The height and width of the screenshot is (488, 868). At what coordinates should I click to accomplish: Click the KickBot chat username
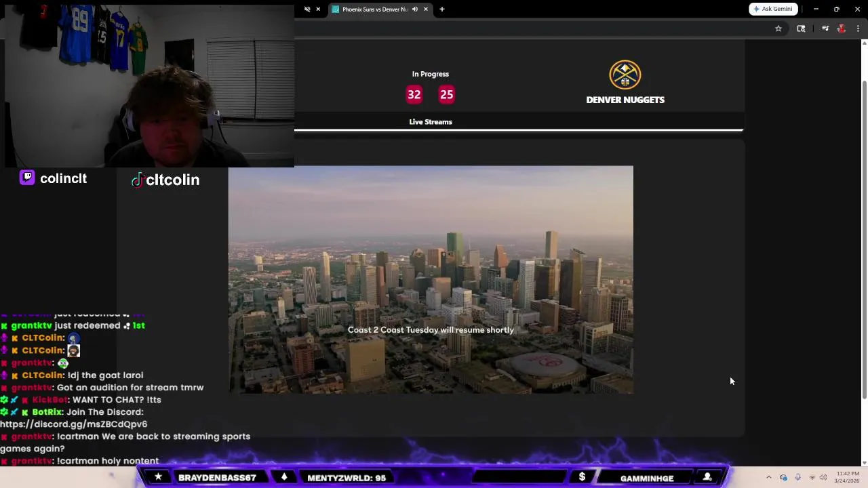[50, 400]
